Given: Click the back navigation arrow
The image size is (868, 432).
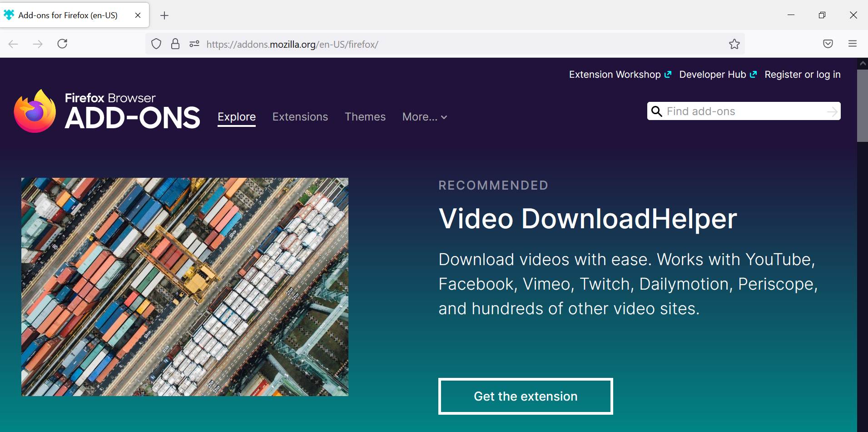Looking at the screenshot, I should click(13, 44).
